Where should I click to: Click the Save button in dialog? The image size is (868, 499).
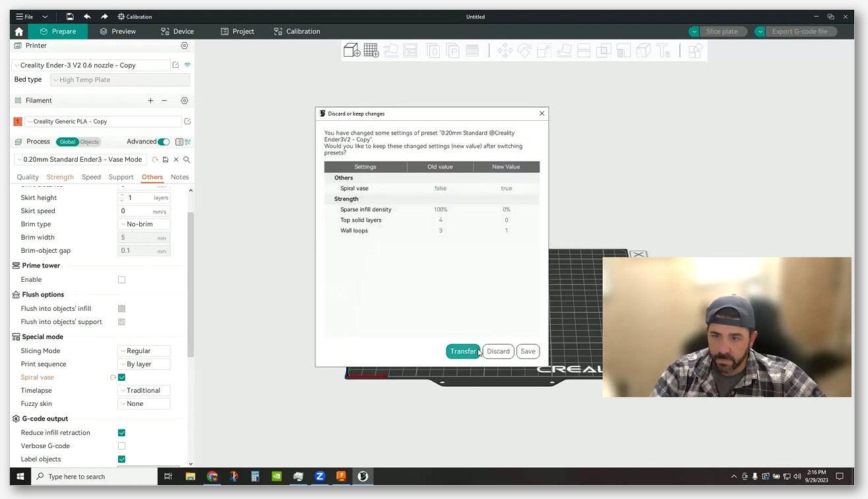pos(528,351)
